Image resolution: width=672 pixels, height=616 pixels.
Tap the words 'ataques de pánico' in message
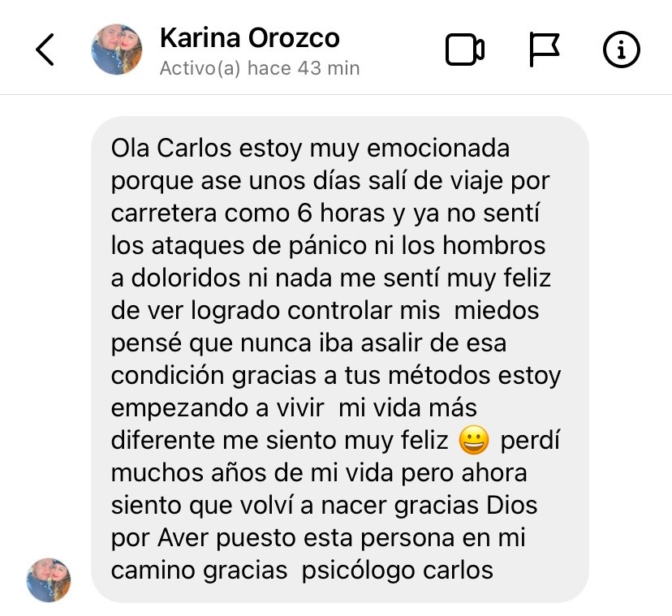259,246
